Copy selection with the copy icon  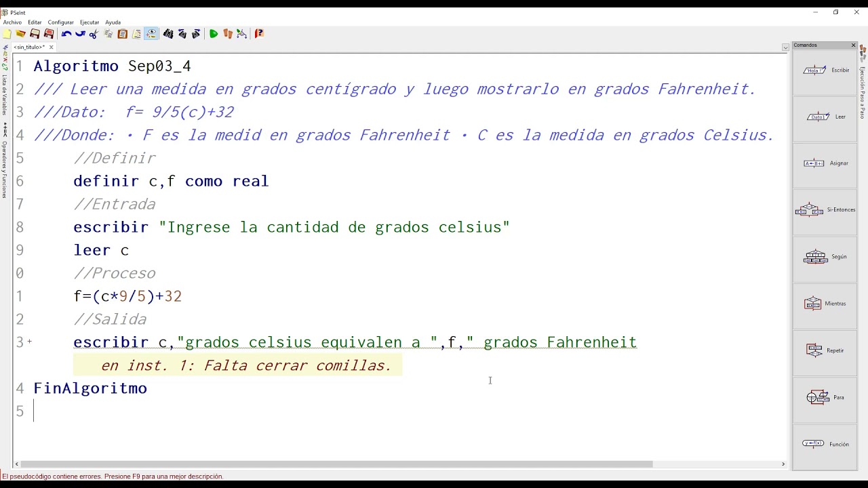108,34
